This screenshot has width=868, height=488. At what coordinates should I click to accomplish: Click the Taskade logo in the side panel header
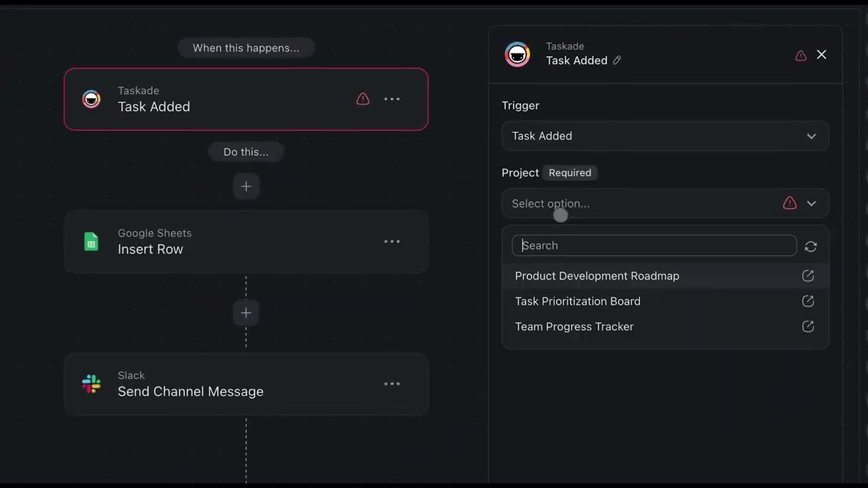point(517,54)
